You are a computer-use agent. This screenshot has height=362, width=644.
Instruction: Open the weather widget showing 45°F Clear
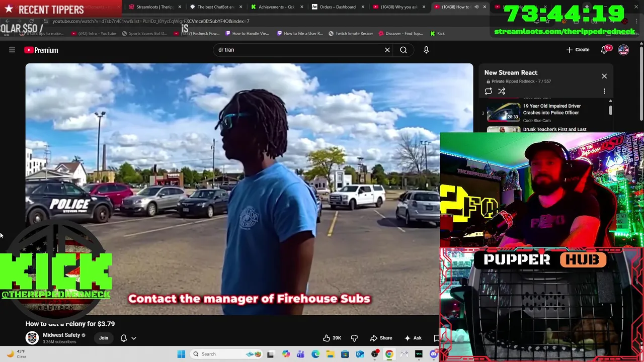16,354
